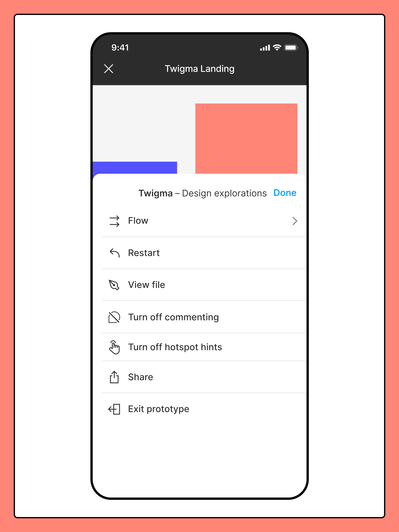The height and width of the screenshot is (532, 399).
Task: Toggle visibility of prototype flow
Action: coord(199,221)
